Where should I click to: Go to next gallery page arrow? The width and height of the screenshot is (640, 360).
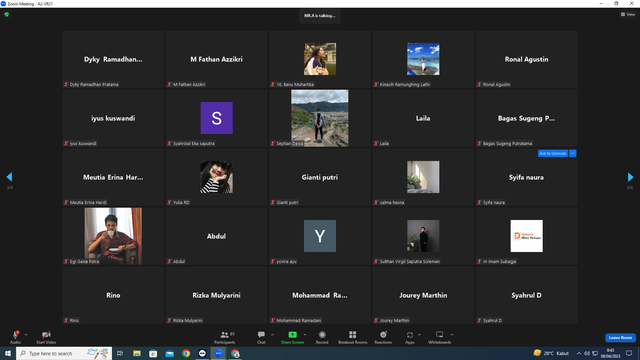tap(630, 177)
